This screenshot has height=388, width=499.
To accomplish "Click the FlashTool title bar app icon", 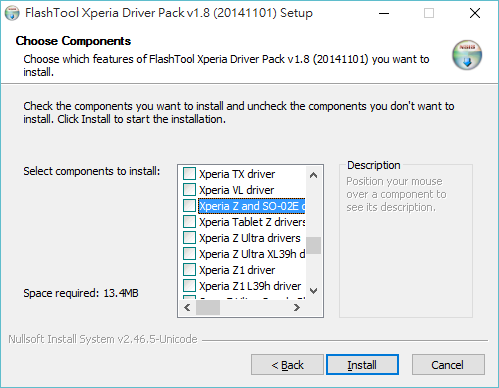I will tap(12, 13).
